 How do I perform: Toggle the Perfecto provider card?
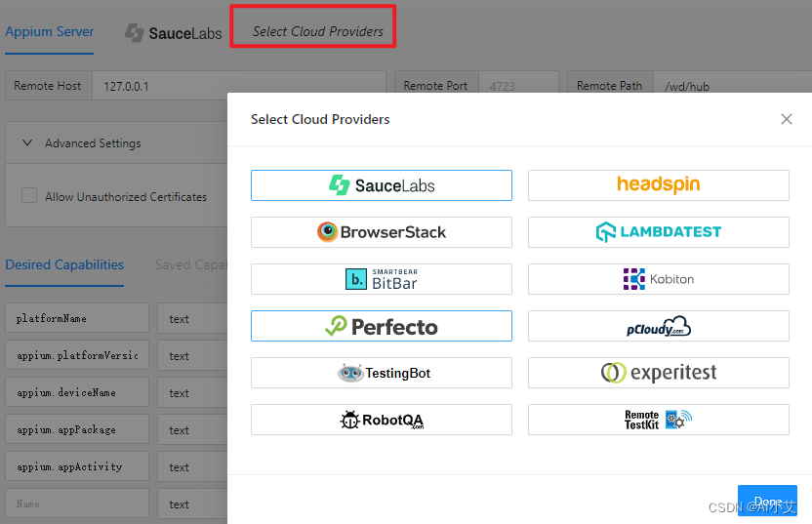(382, 326)
